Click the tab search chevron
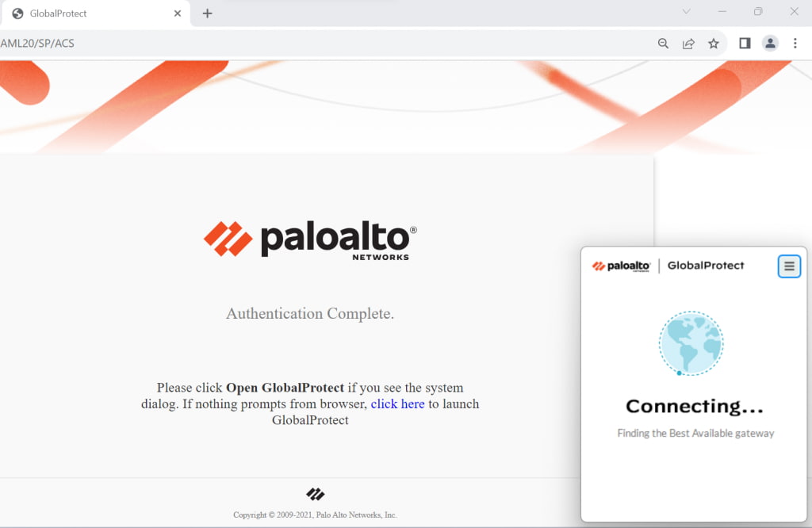 [x=686, y=11]
